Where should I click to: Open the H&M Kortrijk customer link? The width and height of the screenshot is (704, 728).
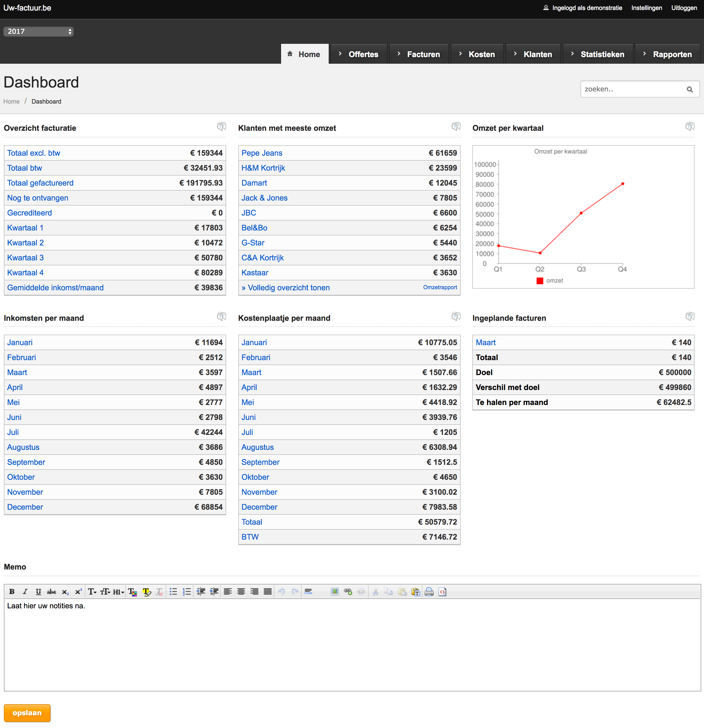pos(263,168)
